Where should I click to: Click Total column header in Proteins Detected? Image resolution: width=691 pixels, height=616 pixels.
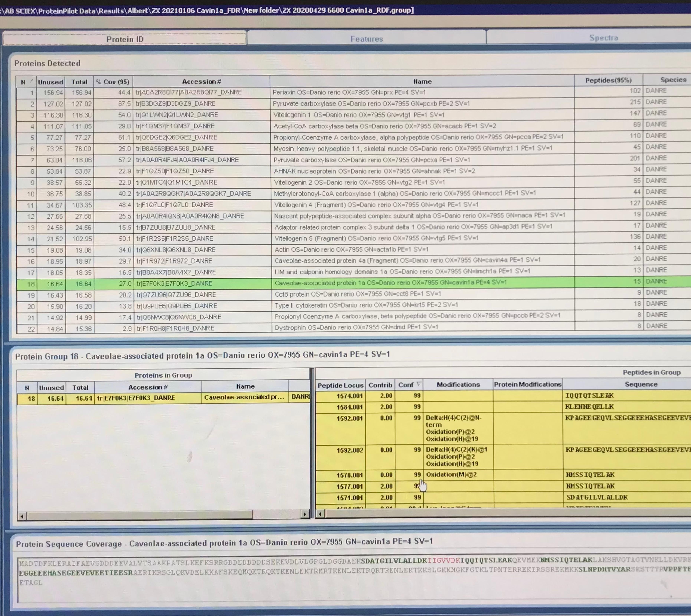80,81
